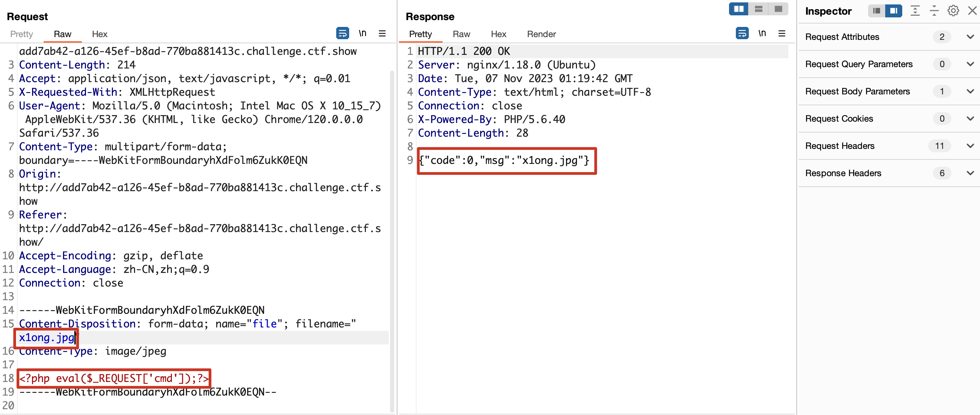Viewport: 980px width, 415px height.
Task: Click the Content-Length: 28 response header
Action: point(473,133)
